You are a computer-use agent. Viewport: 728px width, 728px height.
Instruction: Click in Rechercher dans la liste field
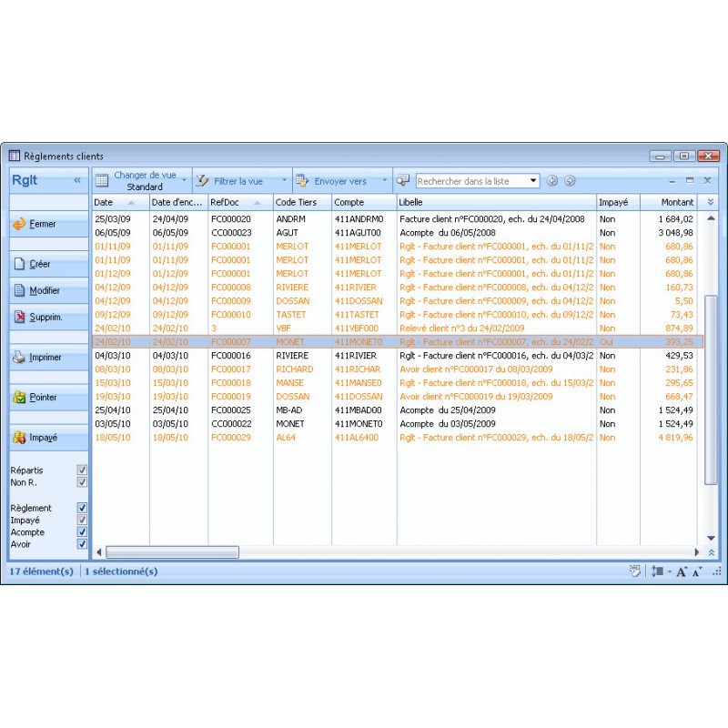coord(472,181)
